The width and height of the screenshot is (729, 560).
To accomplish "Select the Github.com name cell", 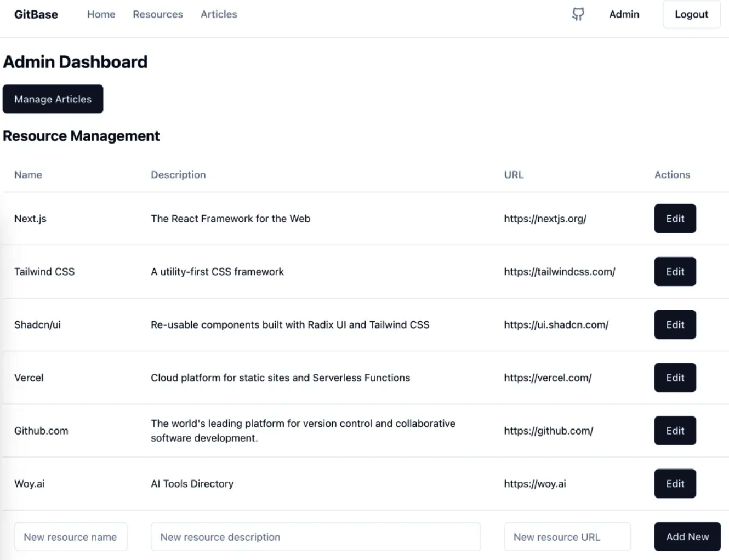I will coord(41,431).
